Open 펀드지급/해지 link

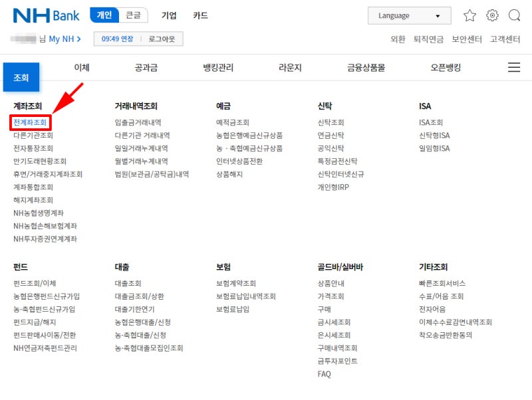(35, 322)
